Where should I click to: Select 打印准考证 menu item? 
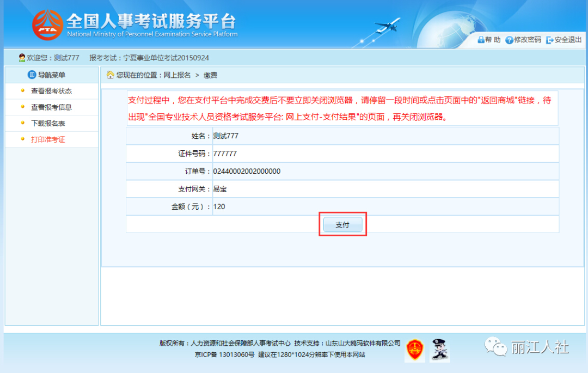click(48, 139)
